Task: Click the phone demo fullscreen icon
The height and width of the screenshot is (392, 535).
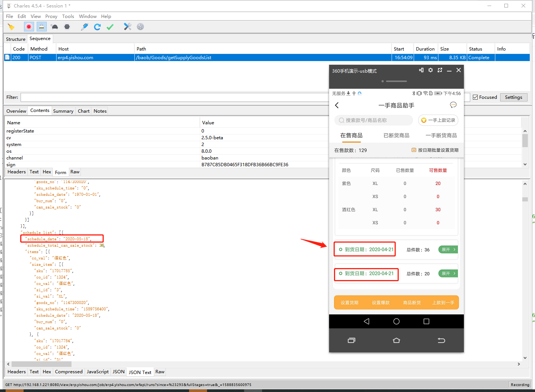Action: click(x=440, y=70)
